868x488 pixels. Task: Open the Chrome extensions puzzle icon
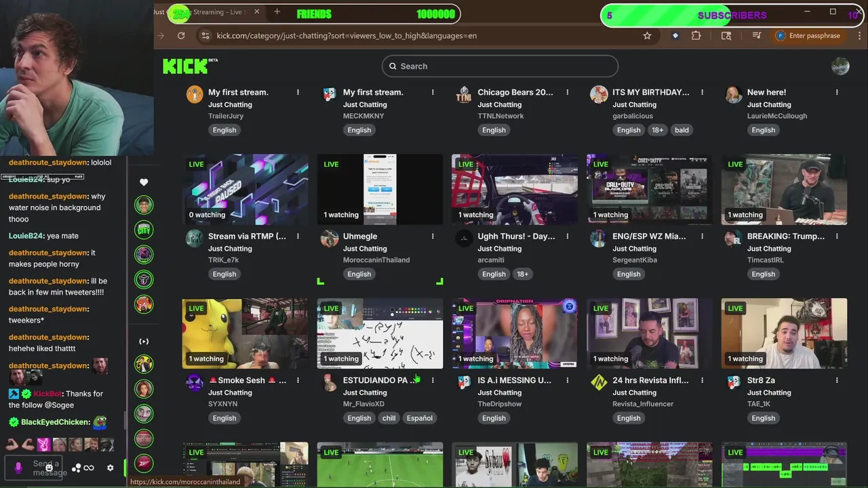tap(696, 36)
